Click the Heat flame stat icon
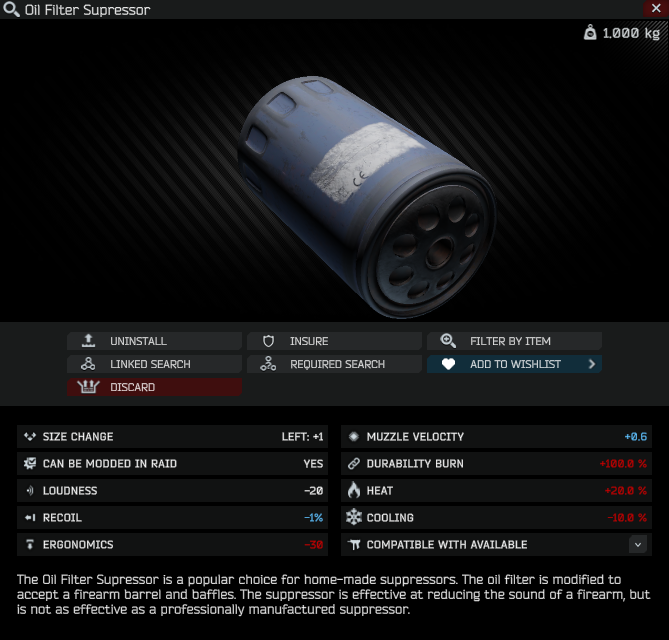Viewport: 669px width, 640px height. click(354, 490)
